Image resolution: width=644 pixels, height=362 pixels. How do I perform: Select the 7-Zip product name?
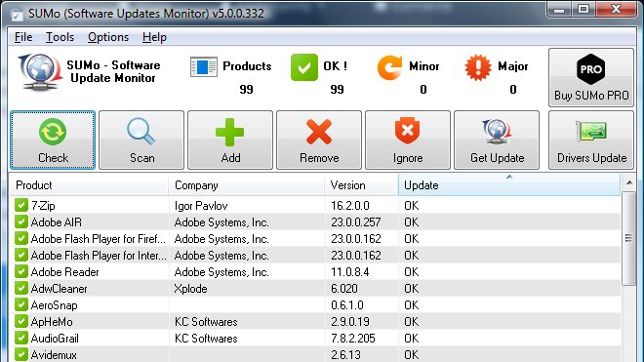coord(43,206)
